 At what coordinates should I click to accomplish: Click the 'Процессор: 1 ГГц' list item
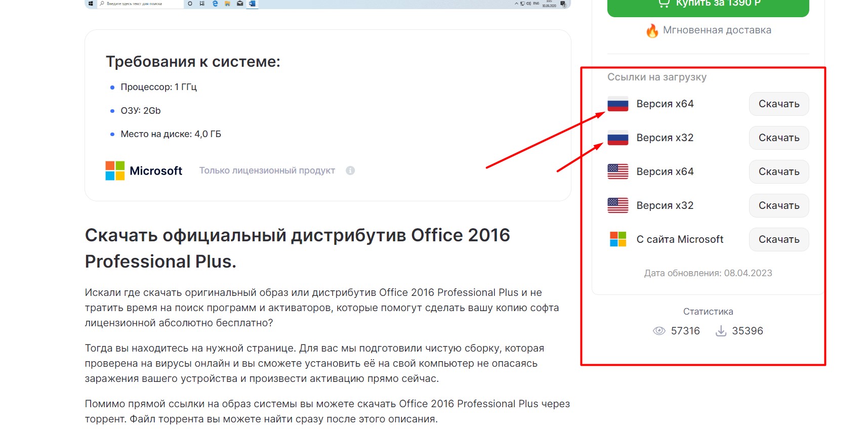(x=158, y=88)
